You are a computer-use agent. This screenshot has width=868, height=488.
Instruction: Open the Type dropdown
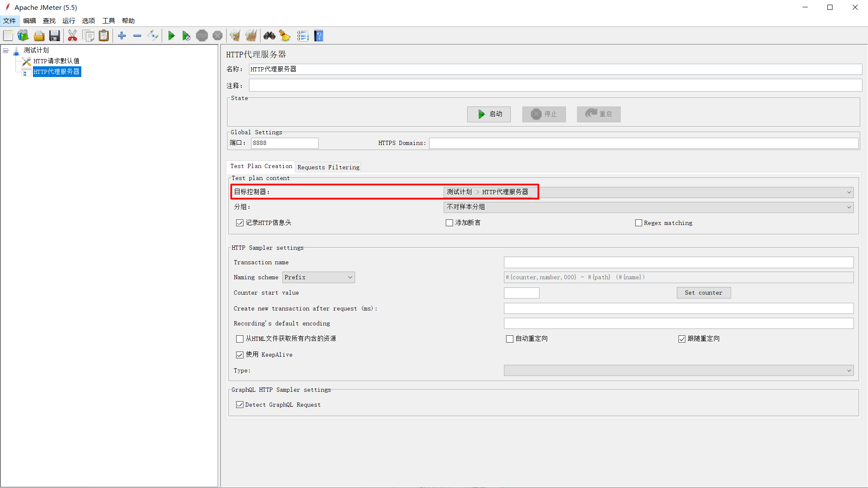point(678,370)
